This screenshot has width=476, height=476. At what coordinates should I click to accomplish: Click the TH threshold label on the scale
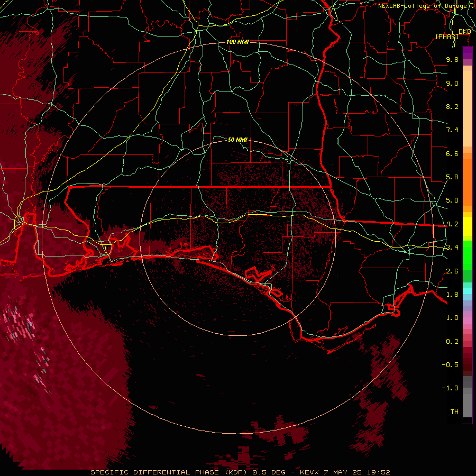pos(454,412)
